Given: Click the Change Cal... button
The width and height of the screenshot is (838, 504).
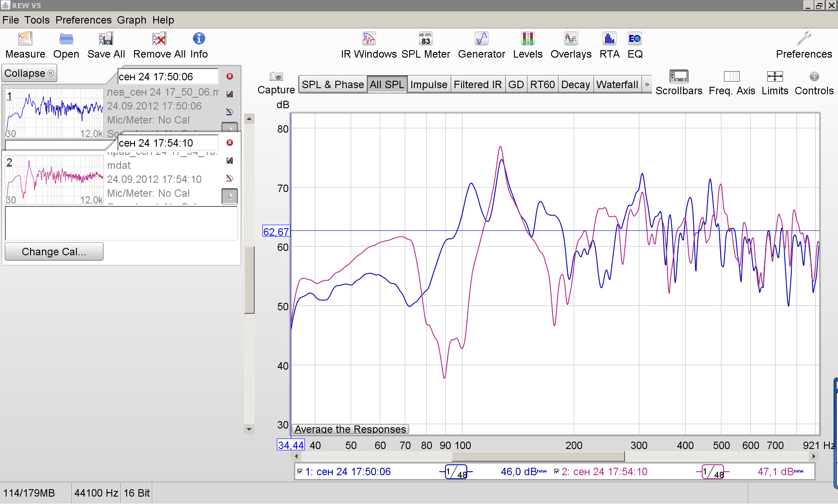Looking at the screenshot, I should pos(54,252).
